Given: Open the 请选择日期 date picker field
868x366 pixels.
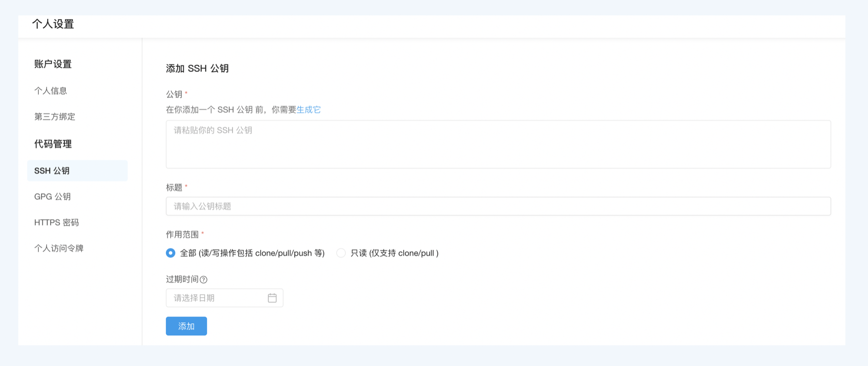Looking at the screenshot, I should 224,298.
